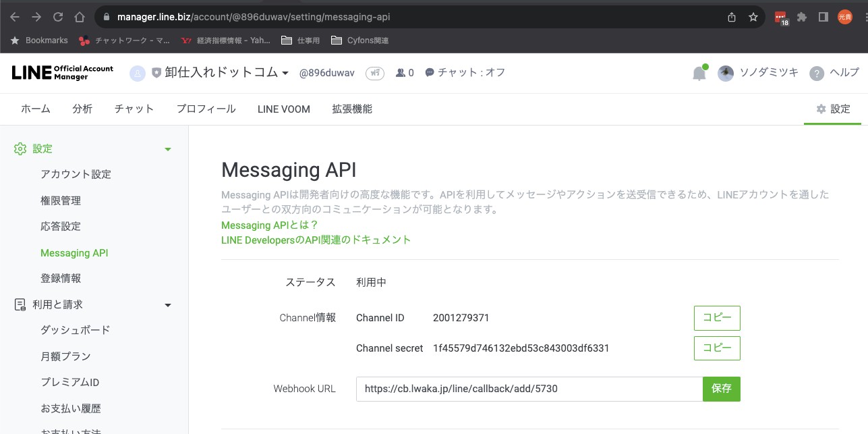Click the ヘルプ link

point(844,73)
